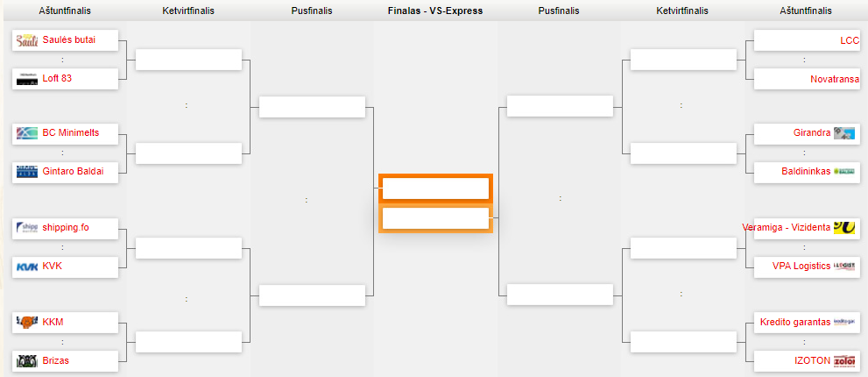
Task: Select the bottom orange-highlighted final slot
Action: [x=435, y=218]
